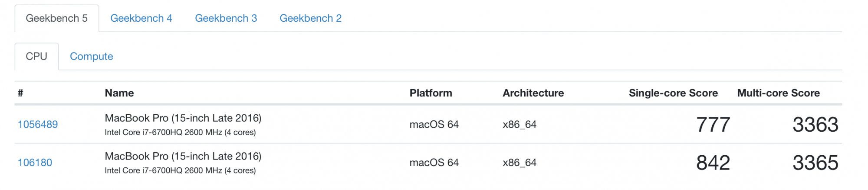The image size is (868, 190).
Task: Click the Architecture column header
Action: [533, 93]
